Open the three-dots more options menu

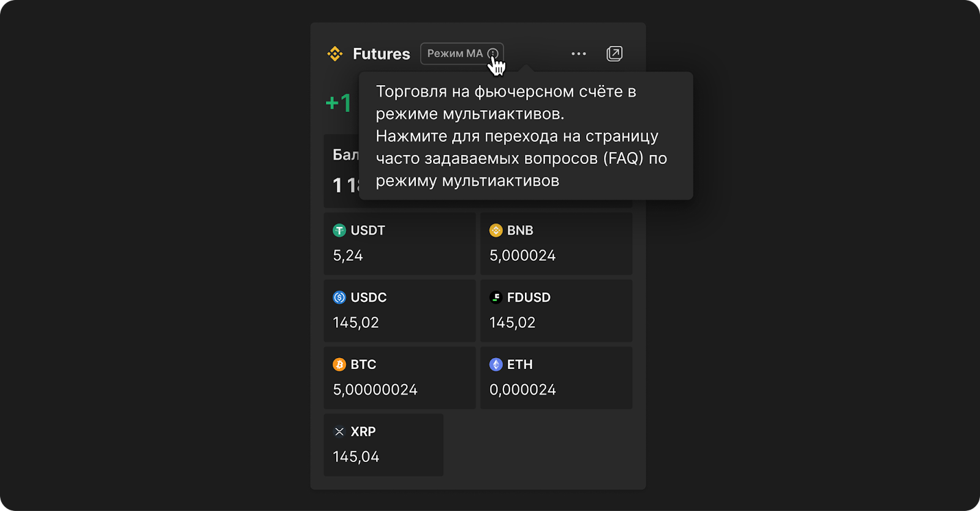point(579,54)
